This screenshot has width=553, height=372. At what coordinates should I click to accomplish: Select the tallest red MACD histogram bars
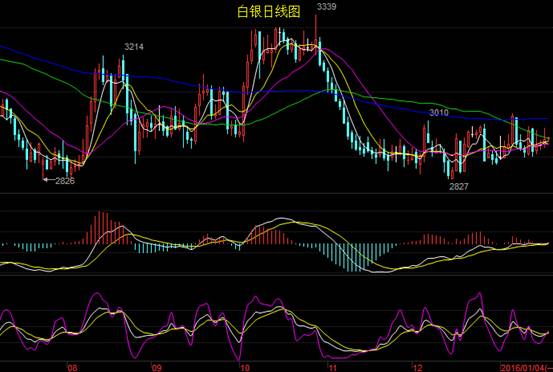pos(103,227)
